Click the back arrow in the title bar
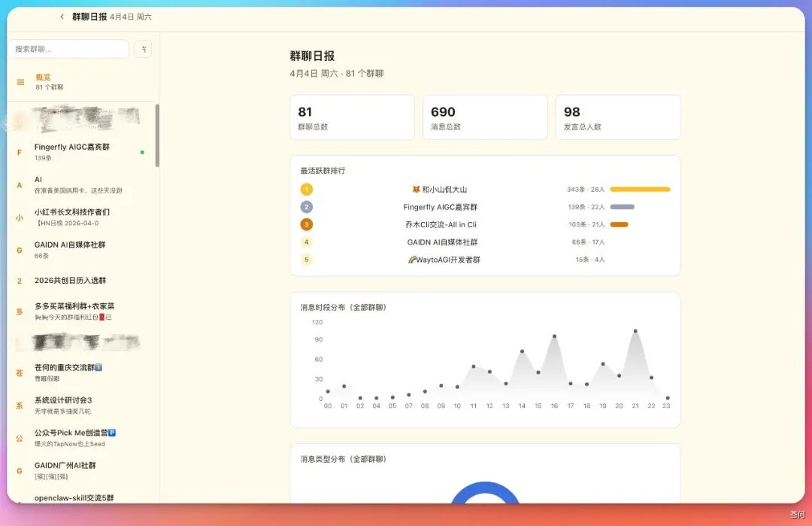This screenshot has height=526, width=812. point(62,16)
